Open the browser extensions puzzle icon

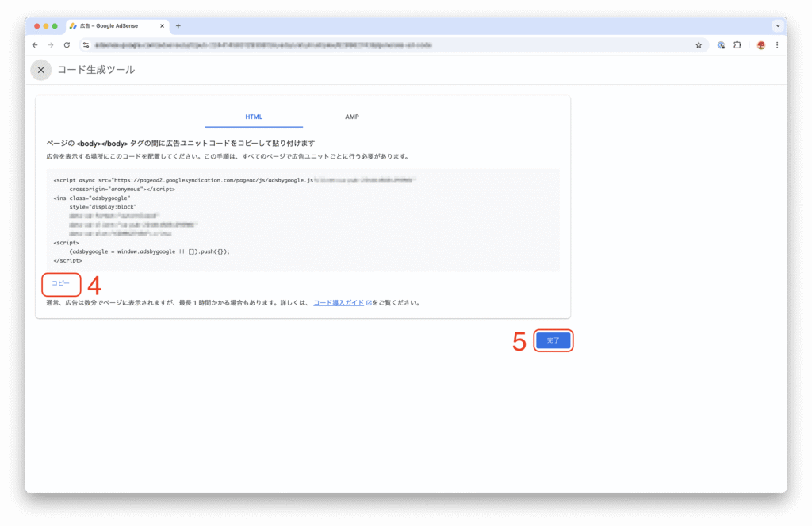tap(737, 45)
